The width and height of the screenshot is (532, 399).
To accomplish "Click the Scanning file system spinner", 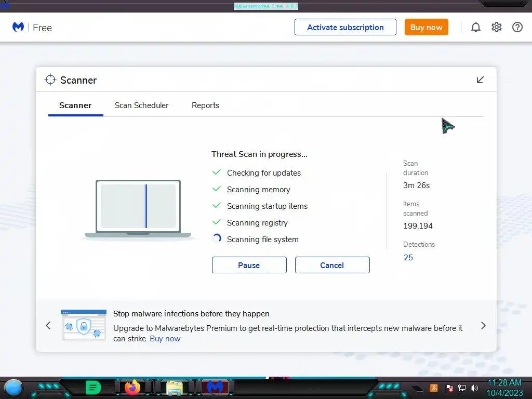I will pos(217,238).
